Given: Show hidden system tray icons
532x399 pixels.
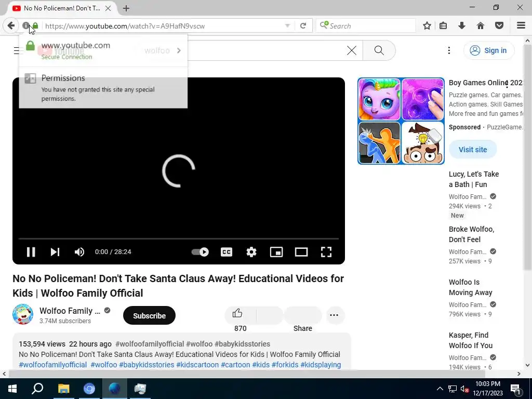Looking at the screenshot, I should tap(440, 389).
